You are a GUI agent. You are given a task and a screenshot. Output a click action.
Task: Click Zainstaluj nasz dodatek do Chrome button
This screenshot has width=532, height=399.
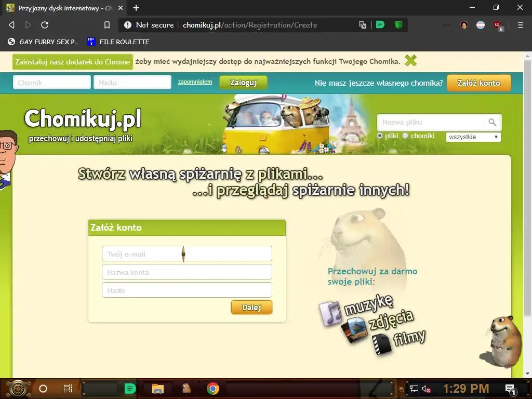[x=73, y=62]
